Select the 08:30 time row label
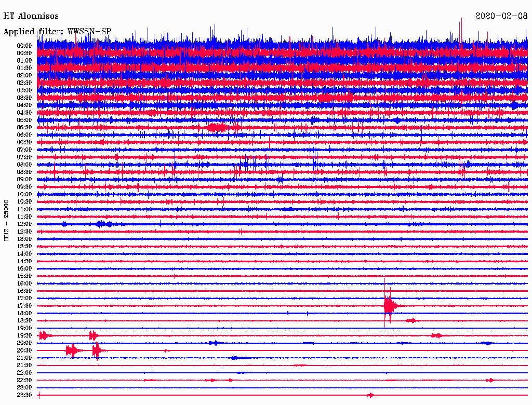Image resolution: width=532 pixels, height=405 pixels. [24, 172]
